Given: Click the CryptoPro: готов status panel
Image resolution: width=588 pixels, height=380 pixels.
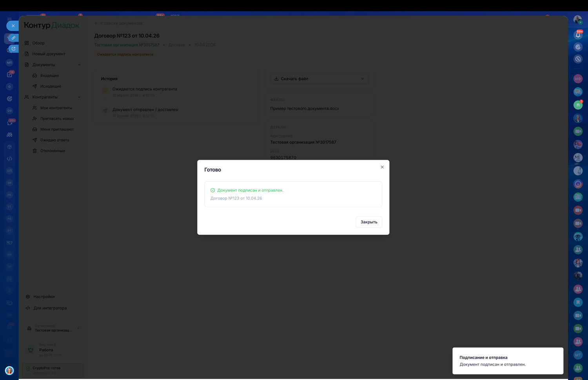Looking at the screenshot, I should 53,370.
